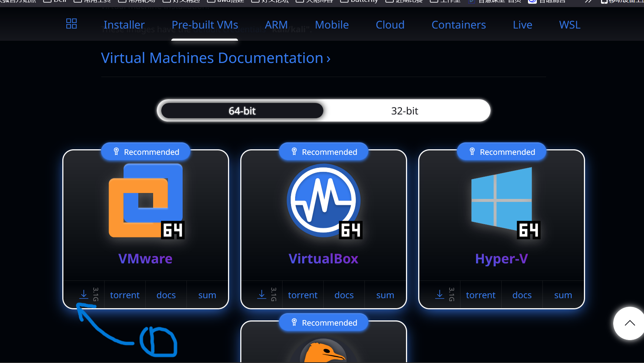View the Hyper-V sum checksum
The height and width of the screenshot is (363, 644).
point(563,295)
